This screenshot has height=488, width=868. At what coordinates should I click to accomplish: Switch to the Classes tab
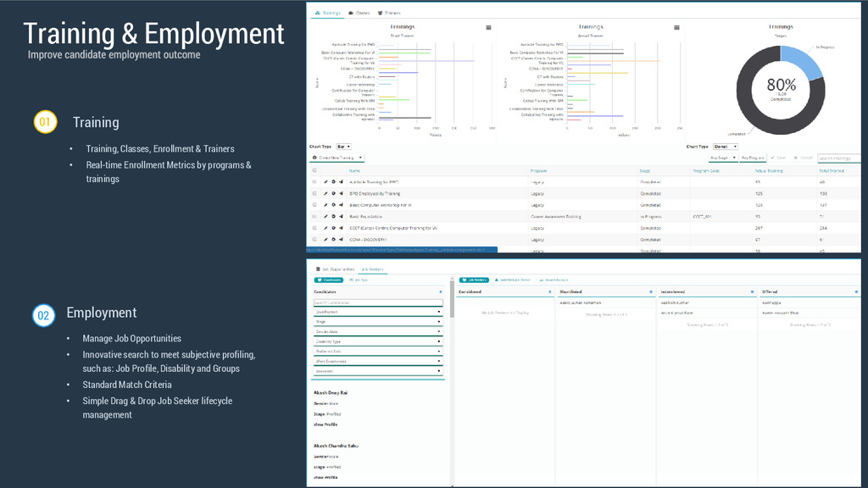[x=359, y=13]
